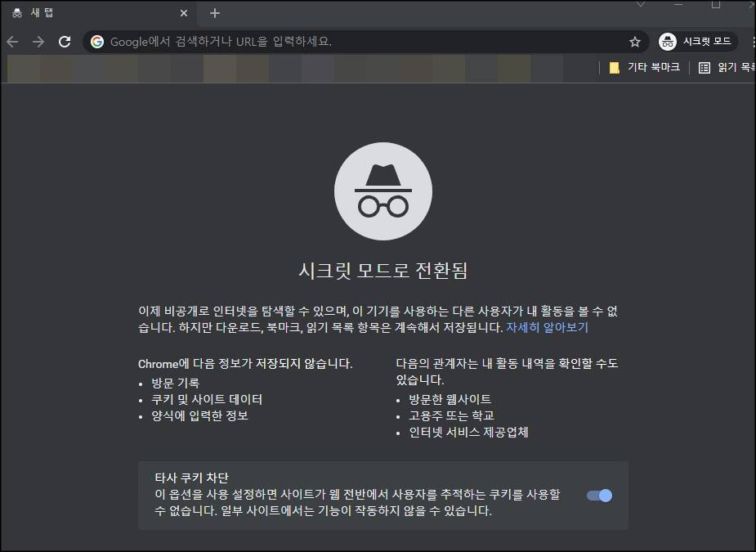
Task: Toggle the 타사 쿠키 차단 switch
Action: pyautogui.click(x=599, y=496)
